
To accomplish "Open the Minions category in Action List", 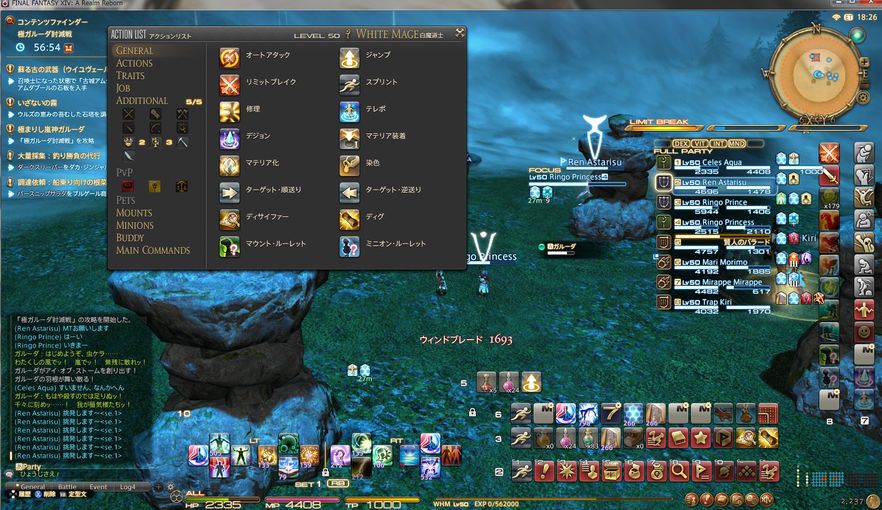I will pyautogui.click(x=135, y=225).
